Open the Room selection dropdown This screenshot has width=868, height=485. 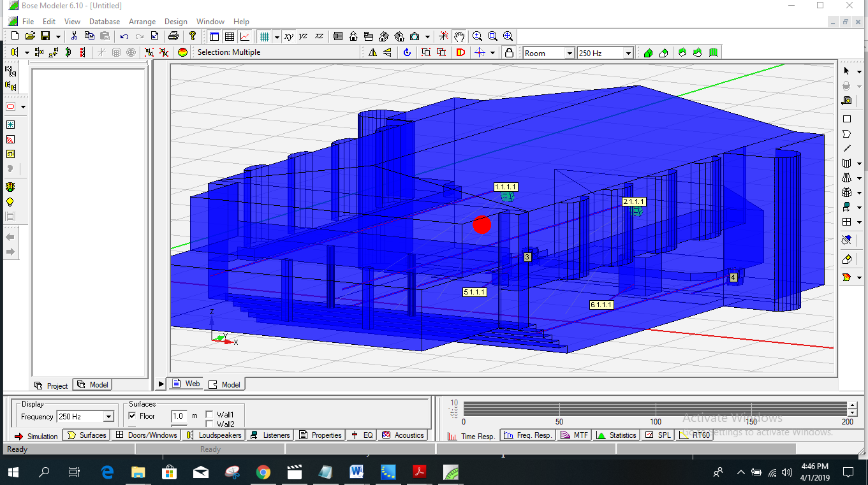point(569,54)
